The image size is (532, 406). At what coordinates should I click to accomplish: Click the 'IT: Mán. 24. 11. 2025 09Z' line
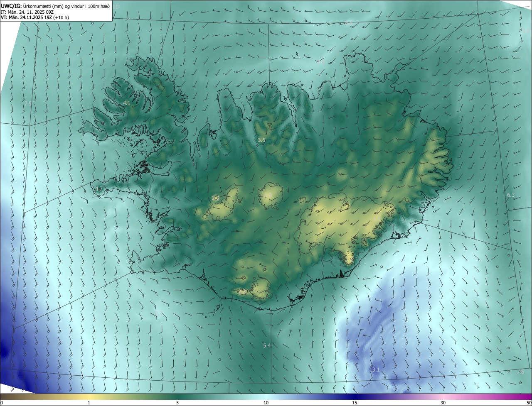coord(28,12)
